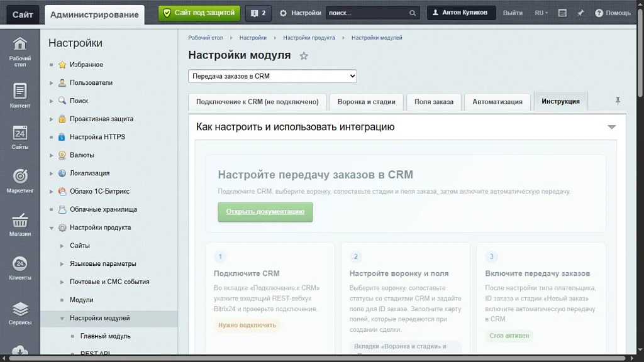
Task: Follow the Рабочий стол breadcrumb link
Action: (206, 38)
